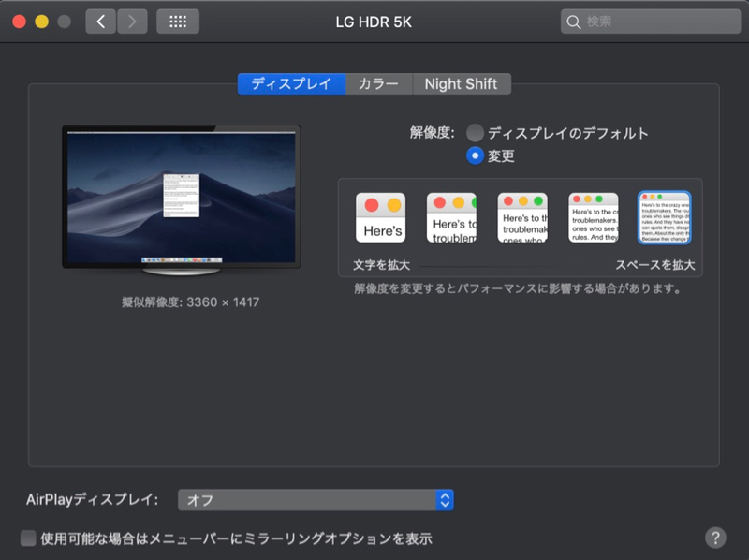Choose the highlighted most-space scaling thumbnail
This screenshot has height=560, width=749.
click(665, 217)
